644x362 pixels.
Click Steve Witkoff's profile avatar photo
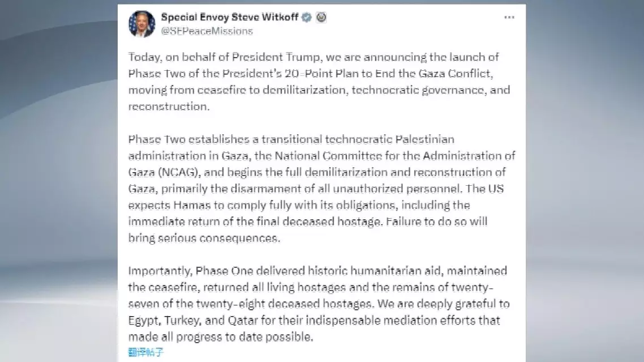[x=141, y=24]
